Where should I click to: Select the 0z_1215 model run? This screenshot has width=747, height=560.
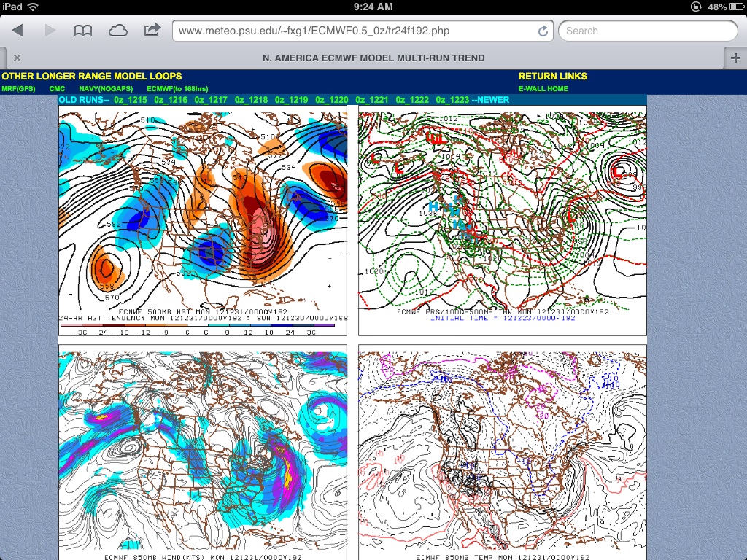[x=130, y=100]
